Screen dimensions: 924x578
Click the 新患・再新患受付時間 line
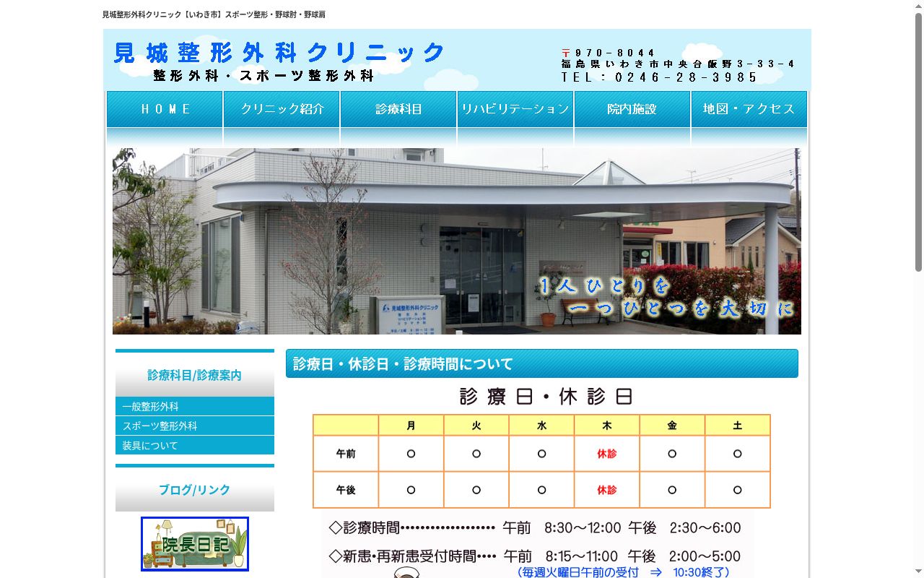(x=535, y=556)
